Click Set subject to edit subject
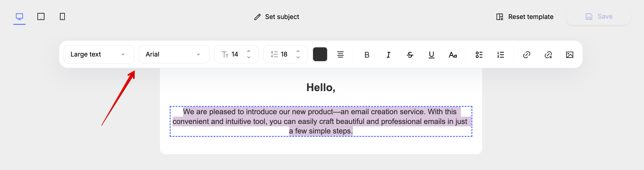This screenshot has height=170, width=644. tap(277, 17)
